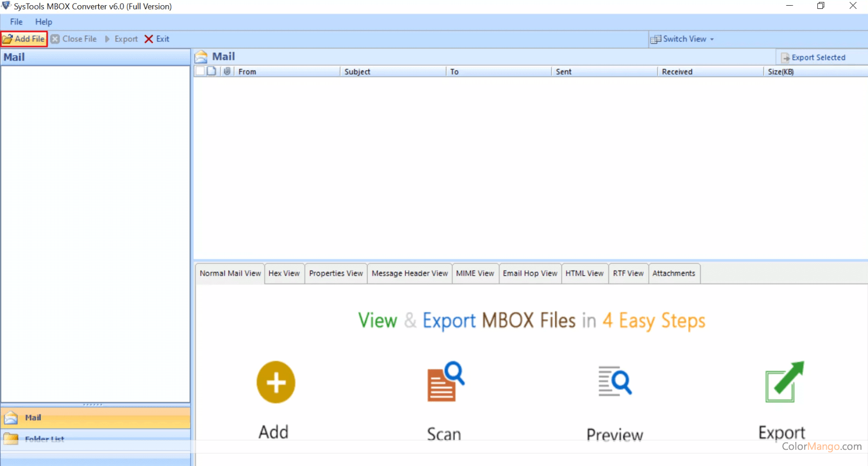Click the Preview magnifier icon
Viewport: 868px width, 466px height.
(615, 381)
